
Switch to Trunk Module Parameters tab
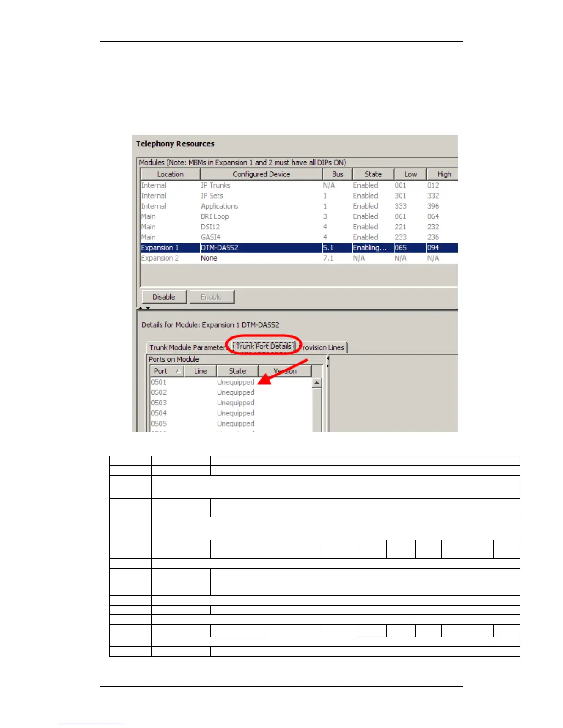tap(189, 347)
